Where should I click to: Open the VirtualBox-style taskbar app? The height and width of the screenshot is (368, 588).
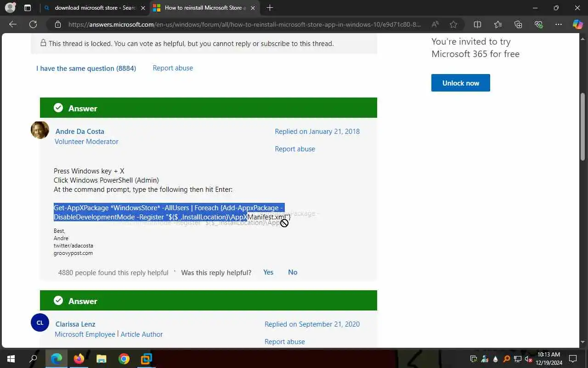146,359
